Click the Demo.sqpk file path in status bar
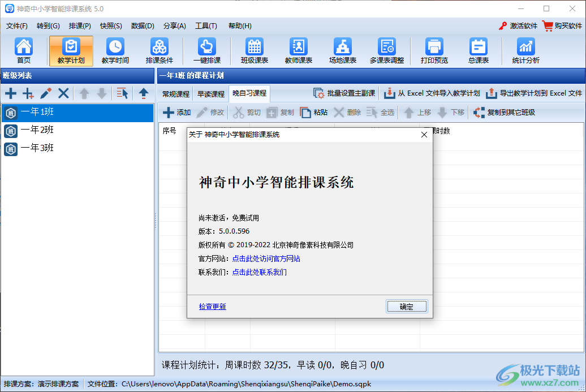 (246, 384)
